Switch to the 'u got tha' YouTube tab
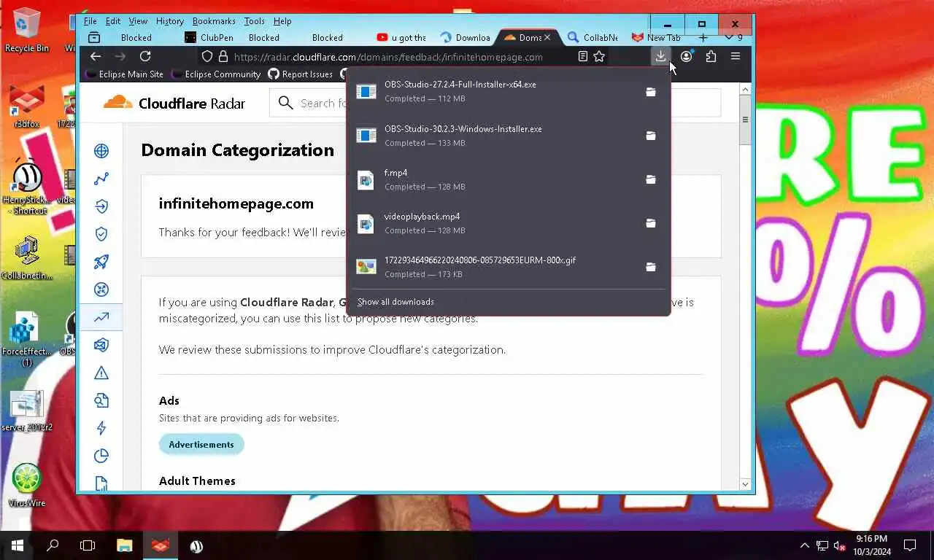Viewport: 934px width, 560px height. (x=402, y=37)
